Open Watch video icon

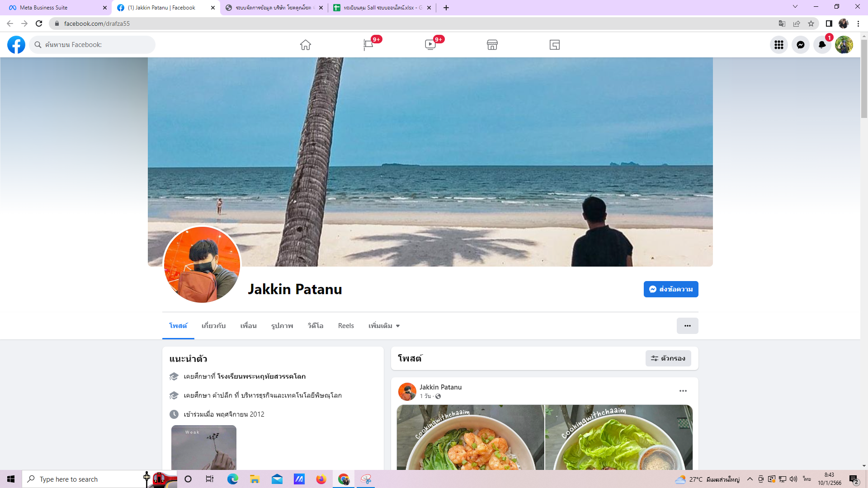point(430,45)
